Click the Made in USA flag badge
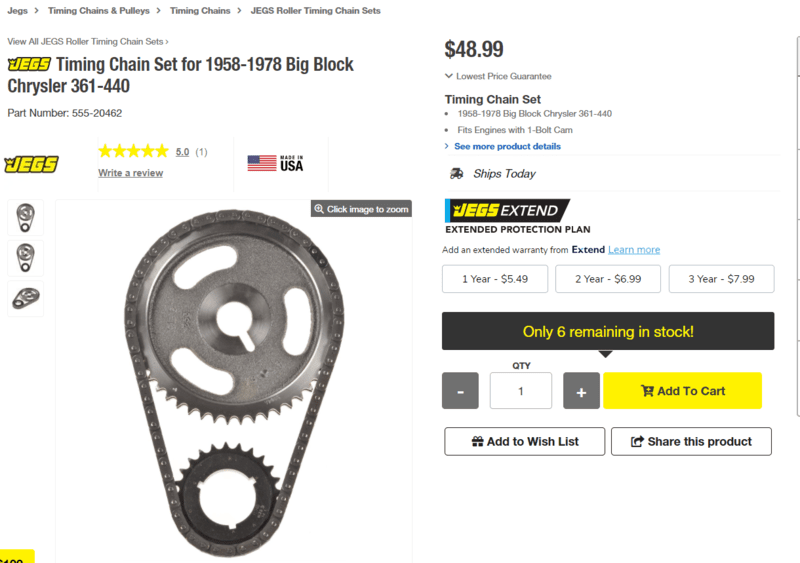This screenshot has width=800, height=563. 275,164
